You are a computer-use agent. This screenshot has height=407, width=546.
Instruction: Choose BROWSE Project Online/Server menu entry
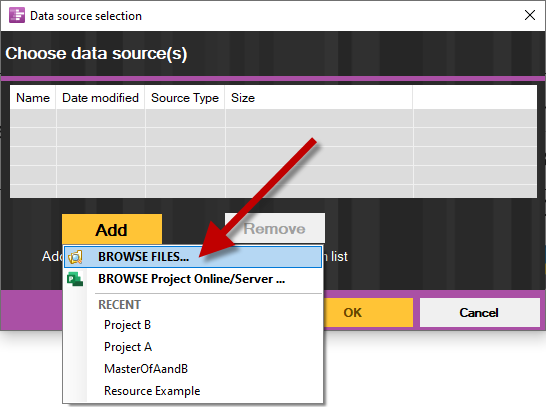pyautogui.click(x=193, y=279)
